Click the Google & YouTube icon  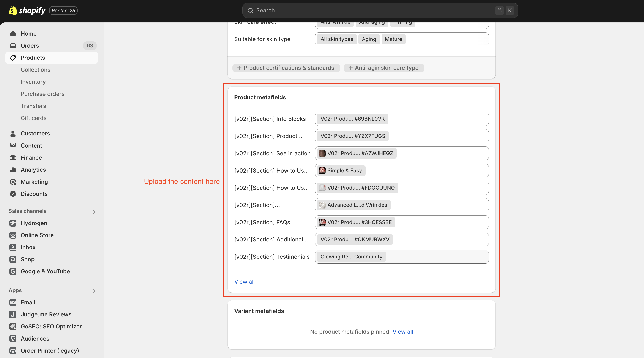pos(13,271)
